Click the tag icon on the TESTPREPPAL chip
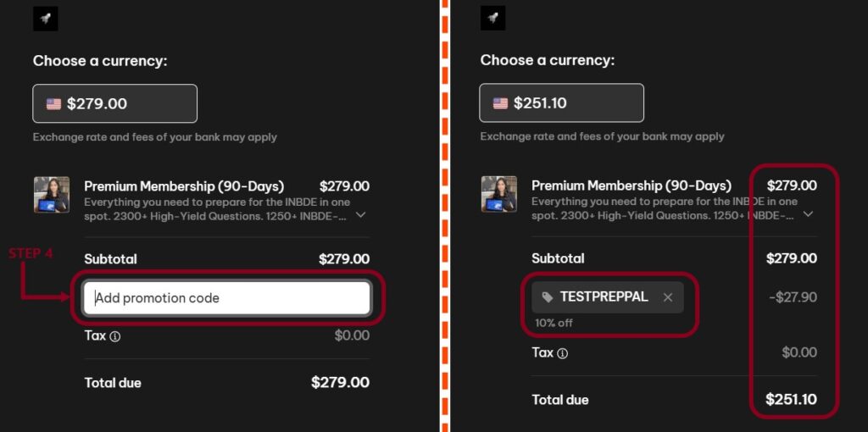Screen dimensions: 868x432 [x=548, y=297]
